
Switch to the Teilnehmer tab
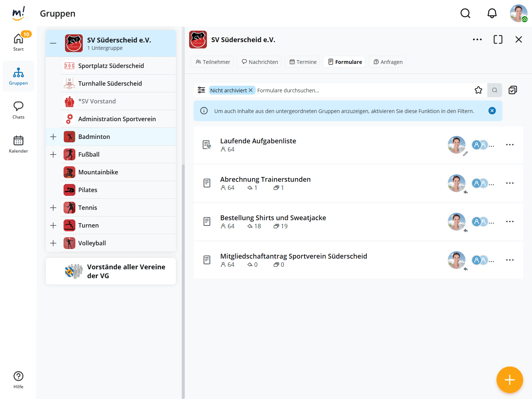coord(213,62)
